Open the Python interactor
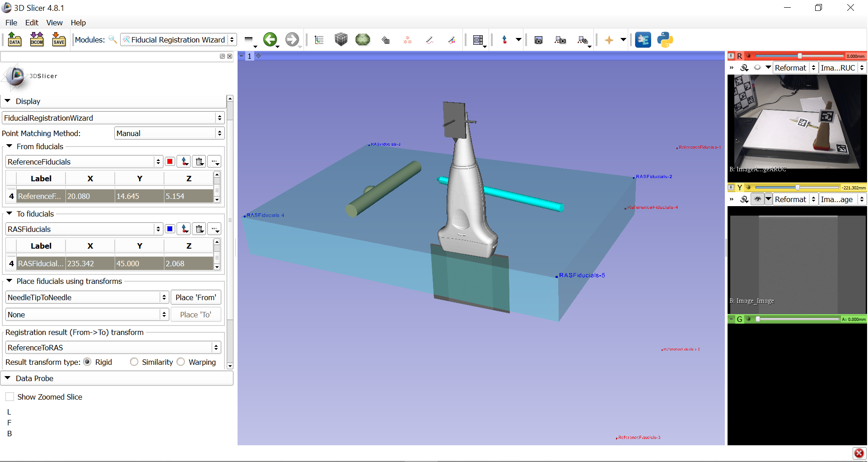 coord(665,40)
